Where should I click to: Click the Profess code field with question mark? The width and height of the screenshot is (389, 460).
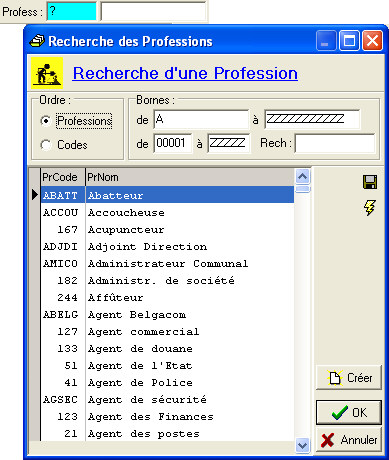72,12
